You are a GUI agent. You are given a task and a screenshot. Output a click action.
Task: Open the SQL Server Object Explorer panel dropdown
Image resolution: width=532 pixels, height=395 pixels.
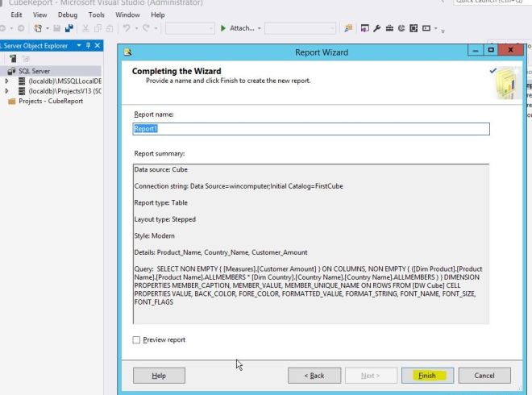(x=79, y=45)
